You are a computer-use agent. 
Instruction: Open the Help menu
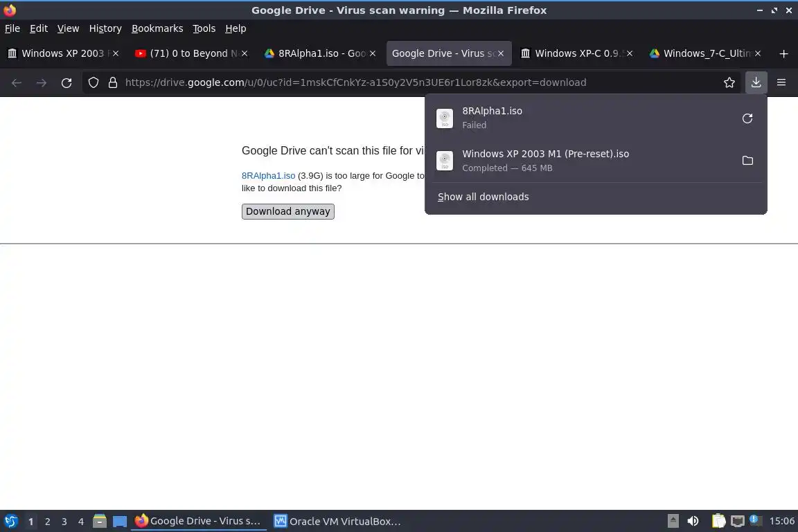click(x=236, y=28)
